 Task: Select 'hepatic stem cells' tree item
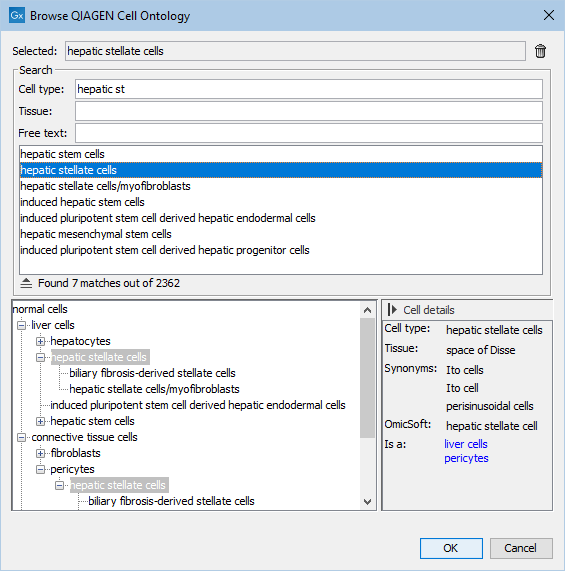click(x=92, y=421)
